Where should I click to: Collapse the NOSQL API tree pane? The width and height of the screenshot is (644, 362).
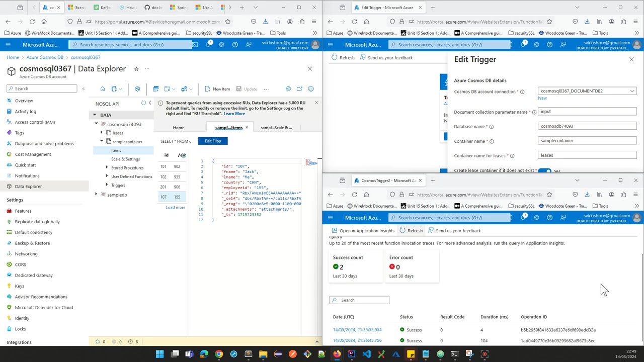click(x=149, y=103)
